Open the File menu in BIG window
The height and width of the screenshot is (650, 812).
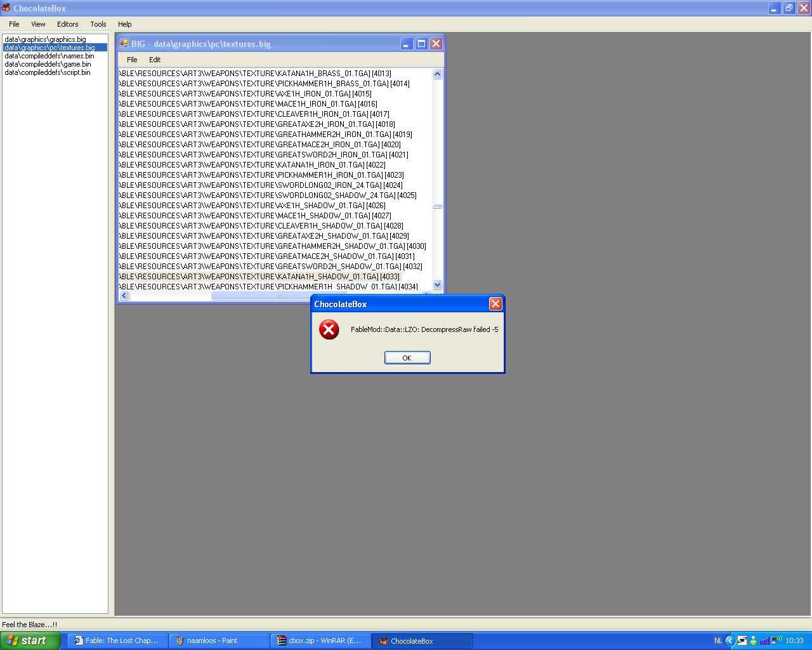pos(132,60)
